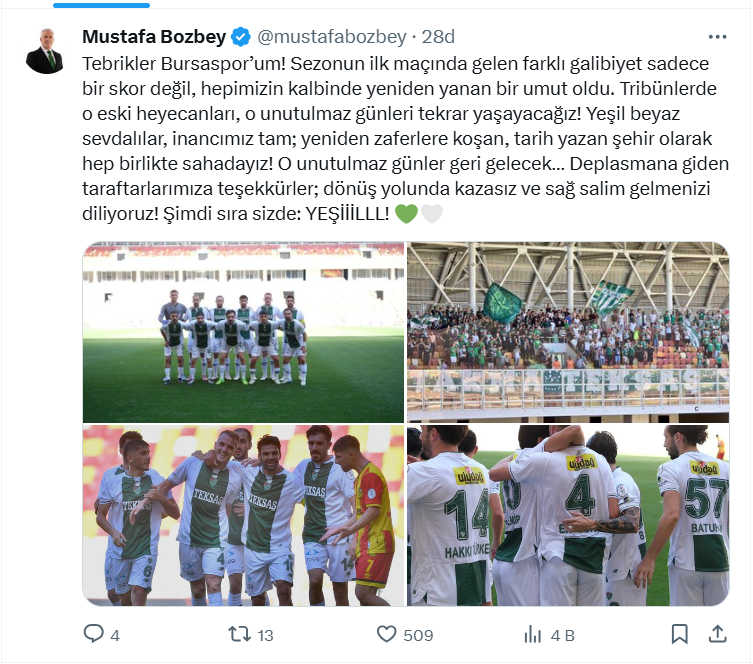This screenshot has height=664, width=753.
Task: Open the view analytics bar chart icon
Action: 533,634
